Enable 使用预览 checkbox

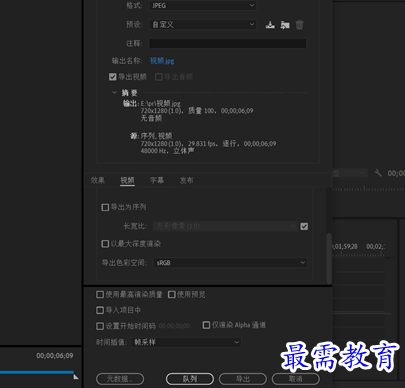point(172,294)
